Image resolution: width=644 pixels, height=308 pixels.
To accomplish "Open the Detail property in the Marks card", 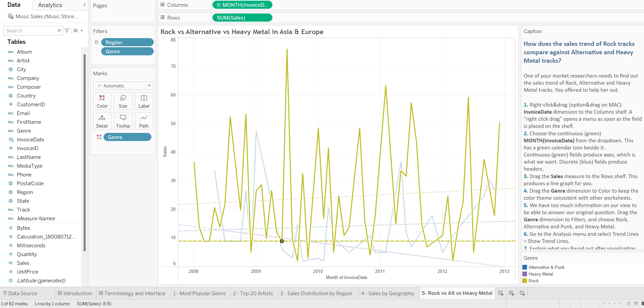I will tap(102, 120).
